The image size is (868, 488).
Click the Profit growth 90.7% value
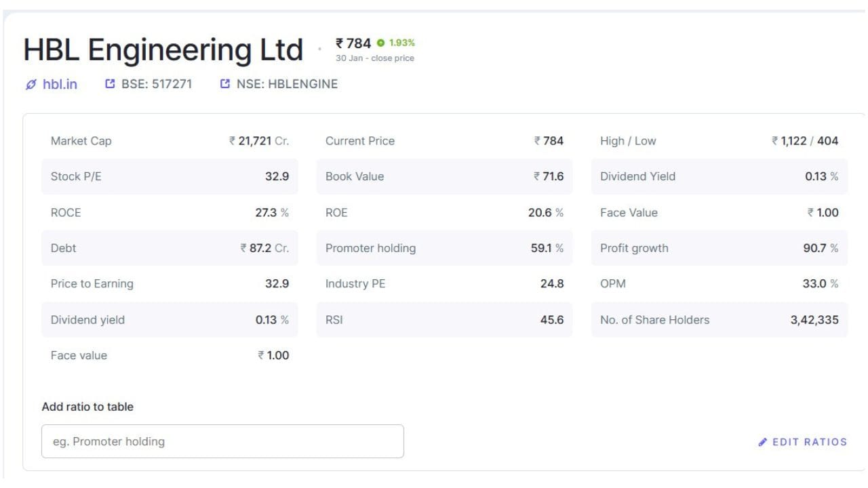[819, 248]
